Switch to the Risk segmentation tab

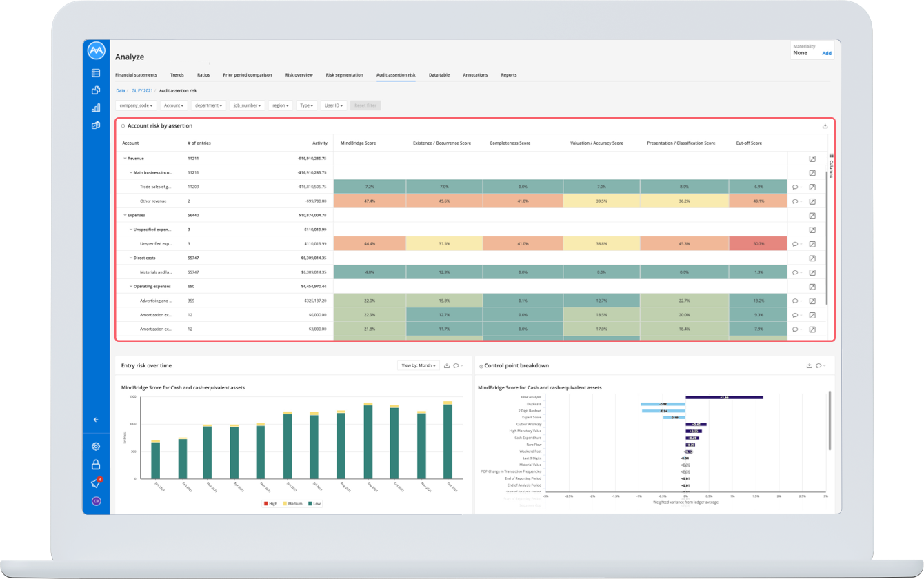(x=344, y=74)
